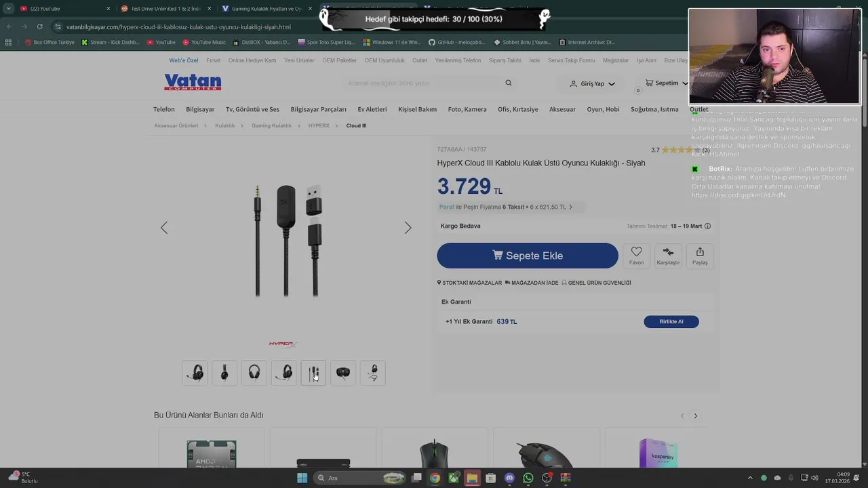Click the taskbar volume icon
Screen dimensions: 868x488
[x=814, y=478]
